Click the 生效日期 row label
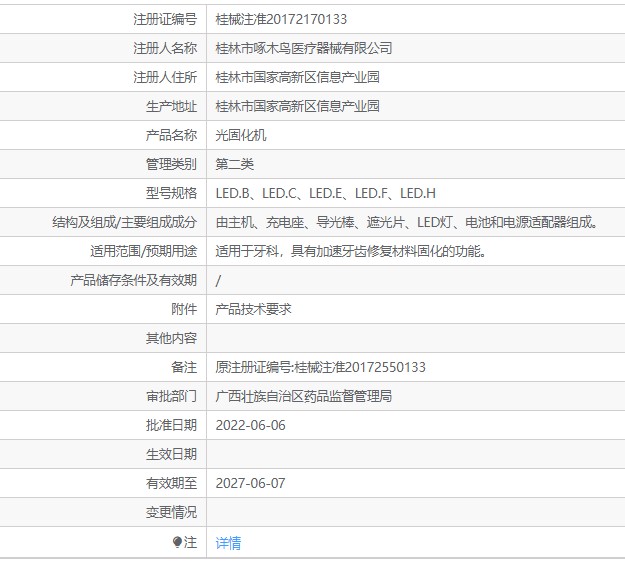The image size is (625, 568). [171, 454]
